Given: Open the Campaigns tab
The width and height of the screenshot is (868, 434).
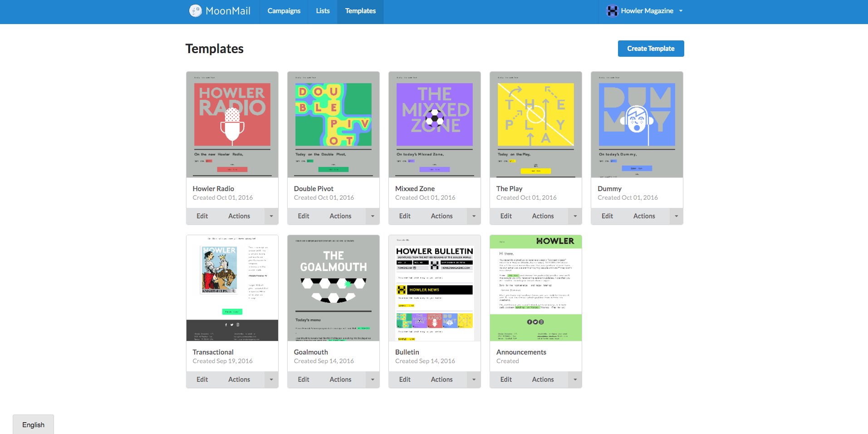Looking at the screenshot, I should coord(284,11).
